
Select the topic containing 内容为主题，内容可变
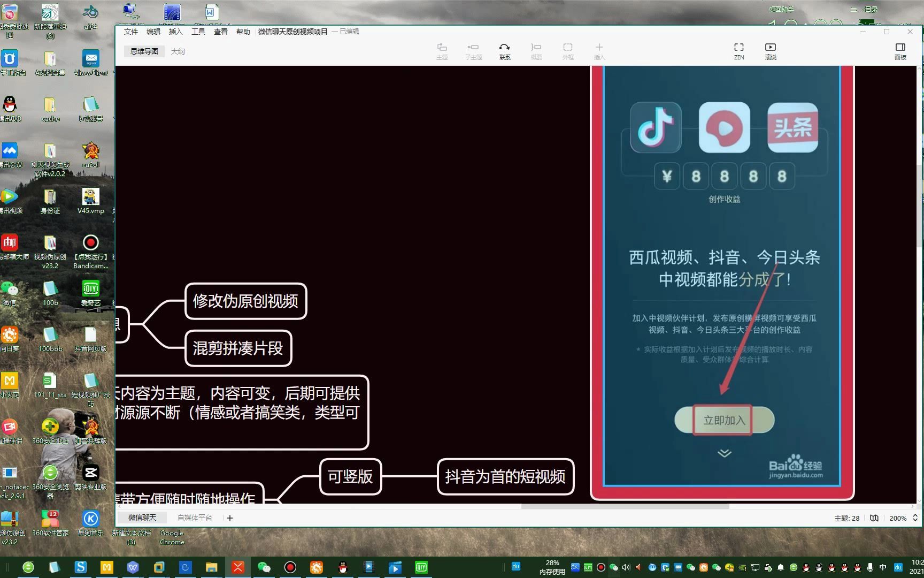[x=242, y=412]
